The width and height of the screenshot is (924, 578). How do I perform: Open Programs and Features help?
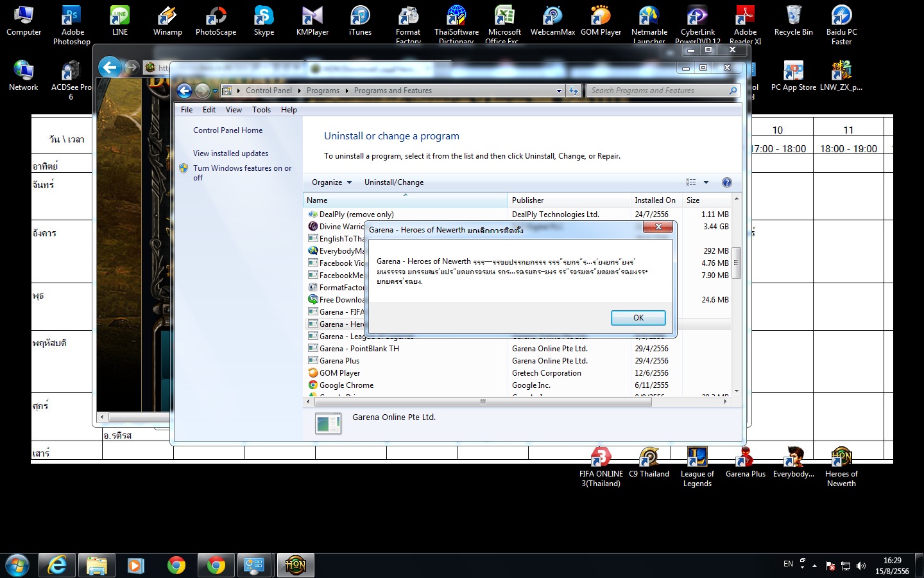[x=726, y=182]
